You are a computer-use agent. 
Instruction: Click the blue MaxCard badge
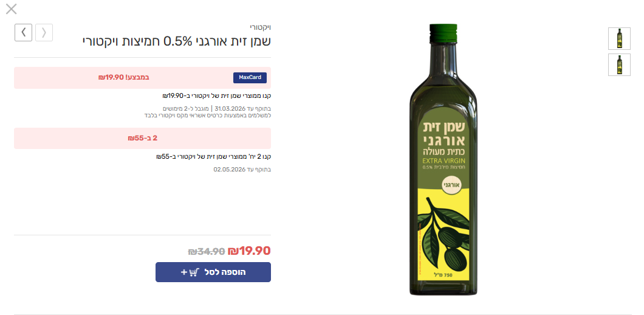[250, 78]
